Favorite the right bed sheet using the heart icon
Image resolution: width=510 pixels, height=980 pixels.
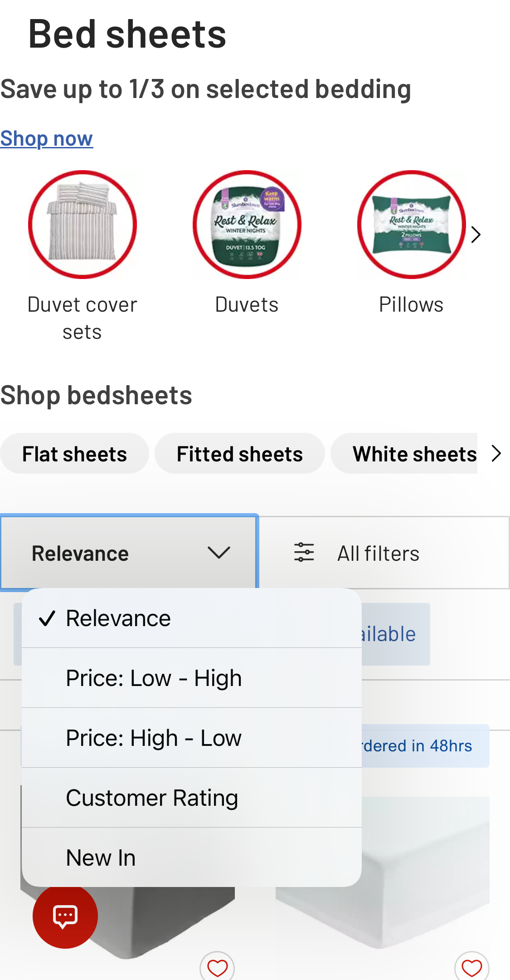tap(471, 965)
